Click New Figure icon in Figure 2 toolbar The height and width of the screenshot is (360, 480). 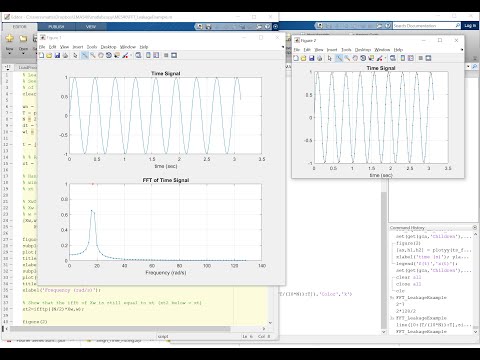pyautogui.click(x=296, y=58)
